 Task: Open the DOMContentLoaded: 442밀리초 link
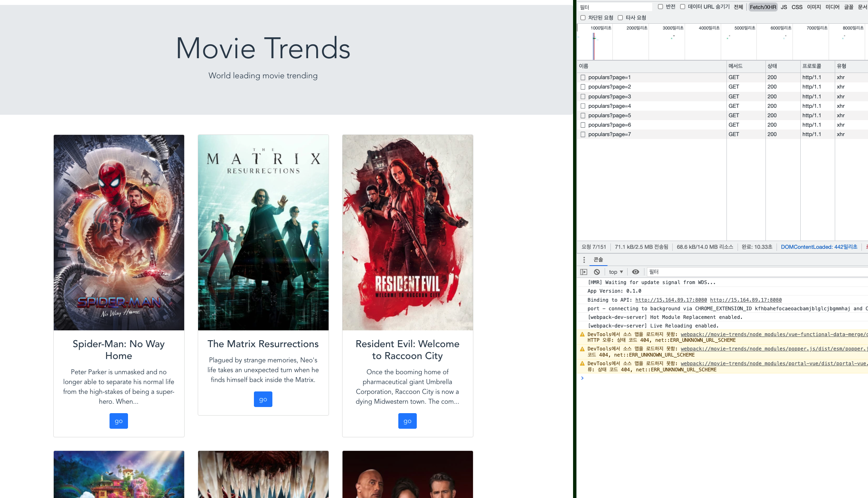click(x=819, y=247)
